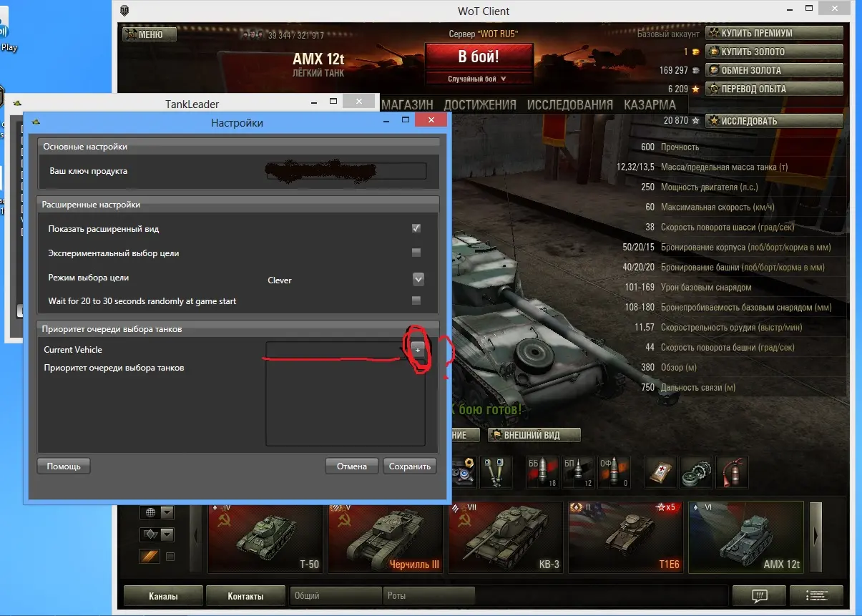
Task: Open the Контакты button
Action: [x=245, y=595]
